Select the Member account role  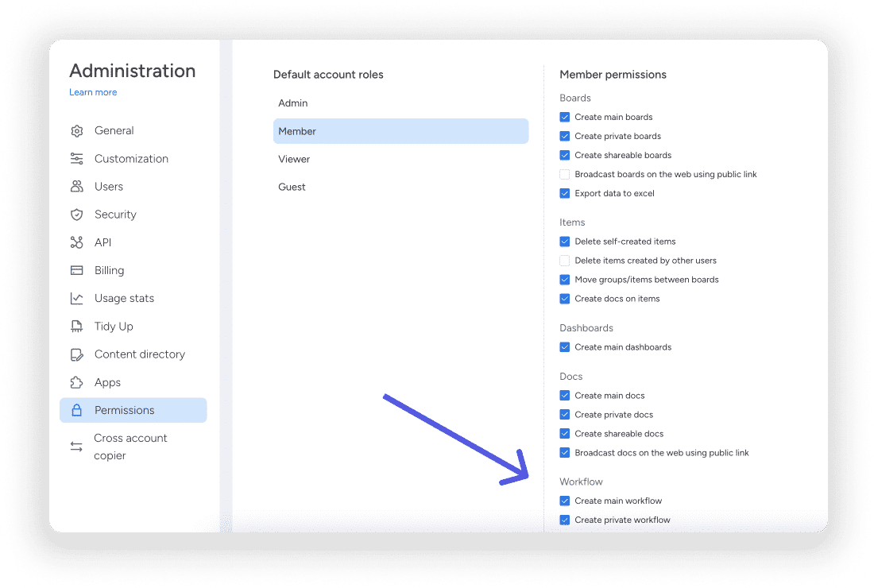400,131
